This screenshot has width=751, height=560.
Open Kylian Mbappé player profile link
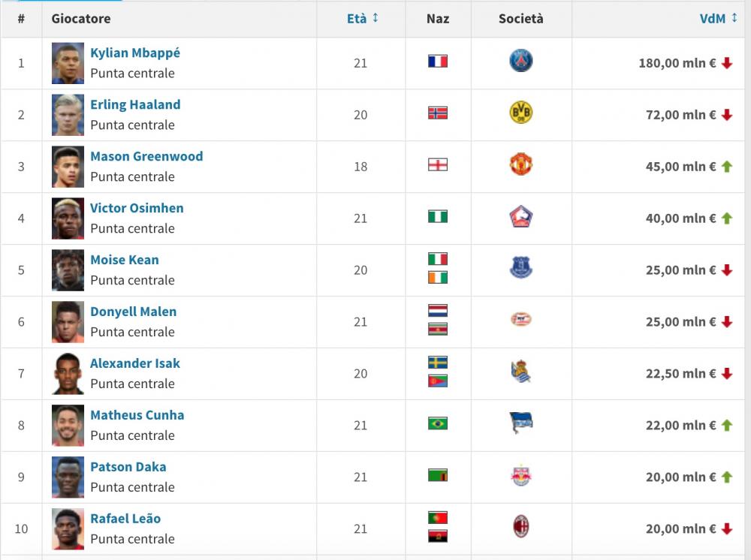(135, 53)
